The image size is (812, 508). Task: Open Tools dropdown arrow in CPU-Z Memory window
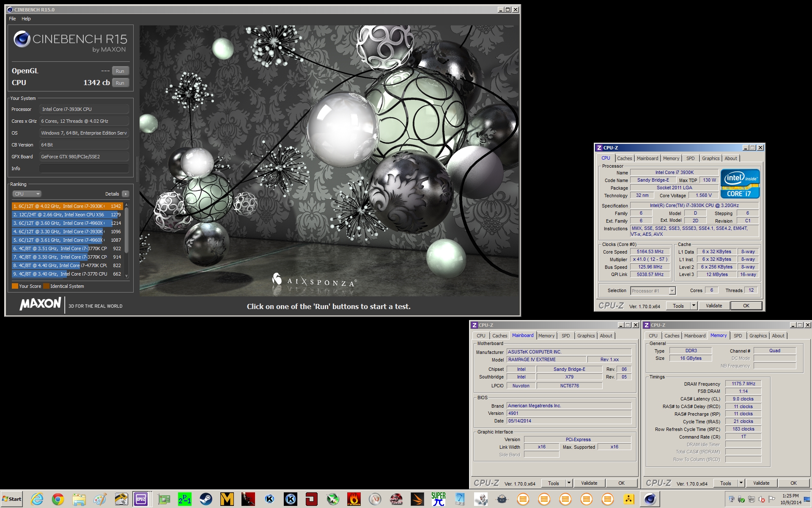pyautogui.click(x=741, y=483)
